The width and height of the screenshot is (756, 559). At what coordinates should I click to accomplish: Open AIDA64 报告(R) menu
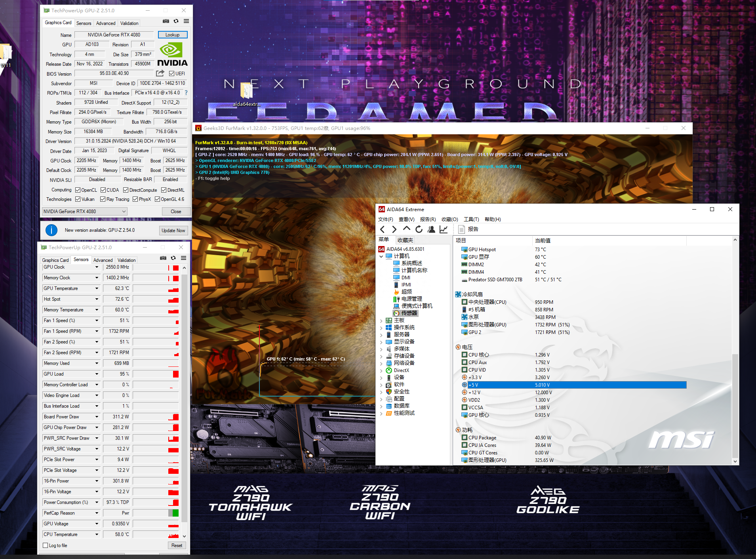tap(428, 219)
